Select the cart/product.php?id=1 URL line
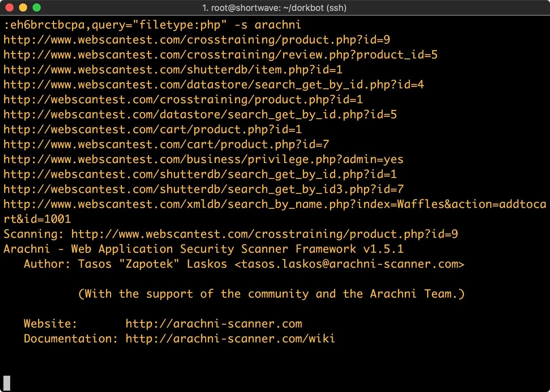 click(153, 129)
